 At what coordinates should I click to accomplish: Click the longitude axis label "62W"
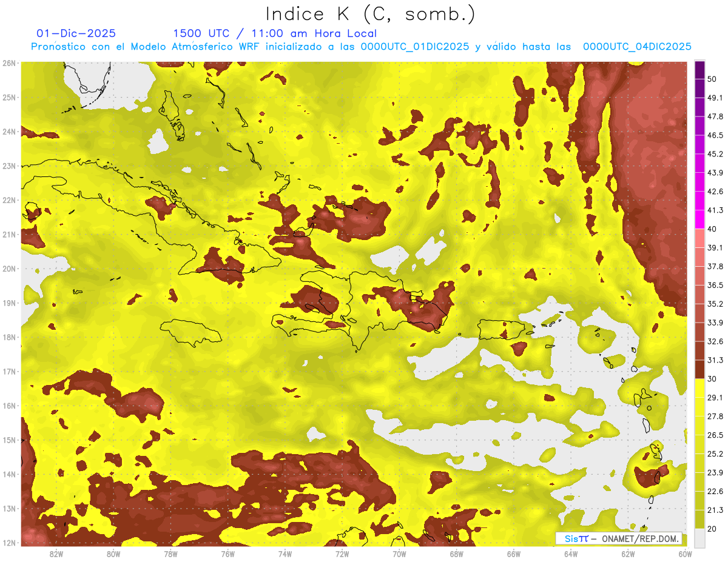click(628, 554)
